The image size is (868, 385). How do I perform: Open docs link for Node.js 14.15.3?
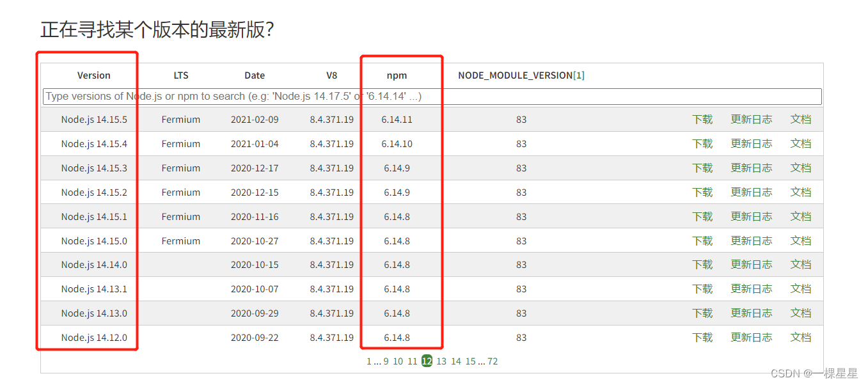[801, 168]
